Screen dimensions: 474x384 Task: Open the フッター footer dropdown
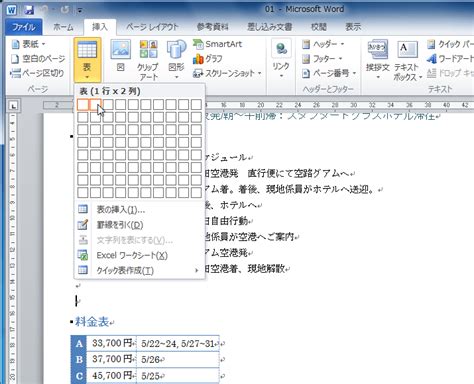pyautogui.click(x=322, y=59)
